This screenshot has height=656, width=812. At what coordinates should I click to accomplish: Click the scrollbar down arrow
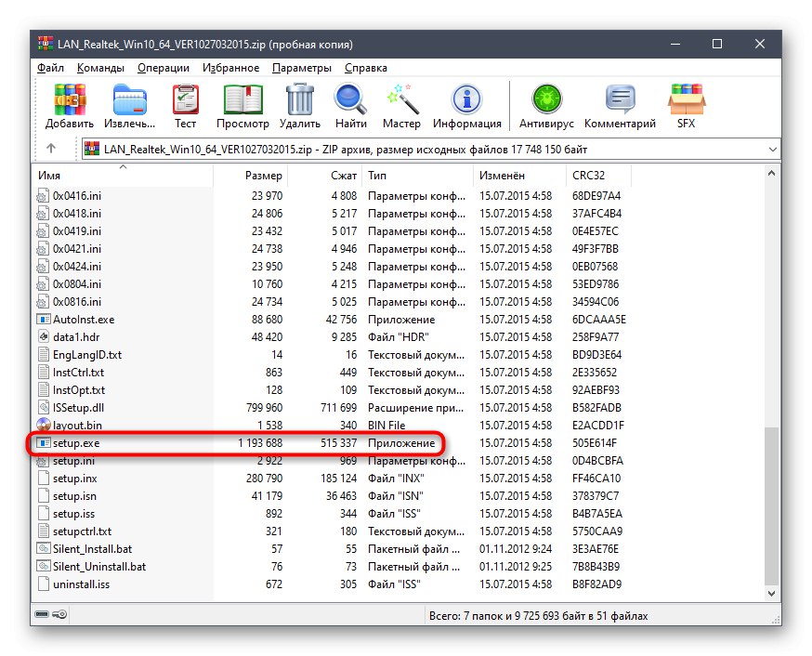tap(772, 594)
